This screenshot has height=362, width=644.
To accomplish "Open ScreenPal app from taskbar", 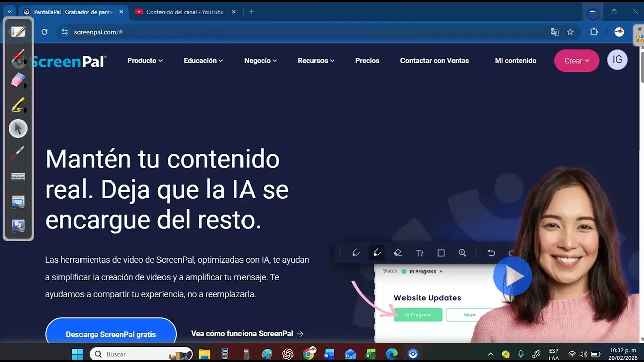I will coord(413,354).
